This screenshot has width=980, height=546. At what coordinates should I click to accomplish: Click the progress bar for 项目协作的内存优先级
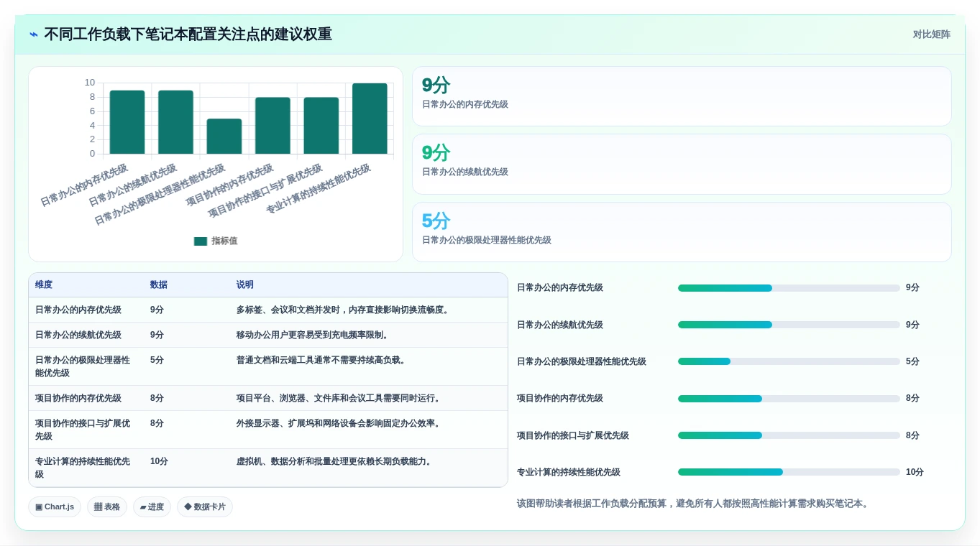coord(789,399)
